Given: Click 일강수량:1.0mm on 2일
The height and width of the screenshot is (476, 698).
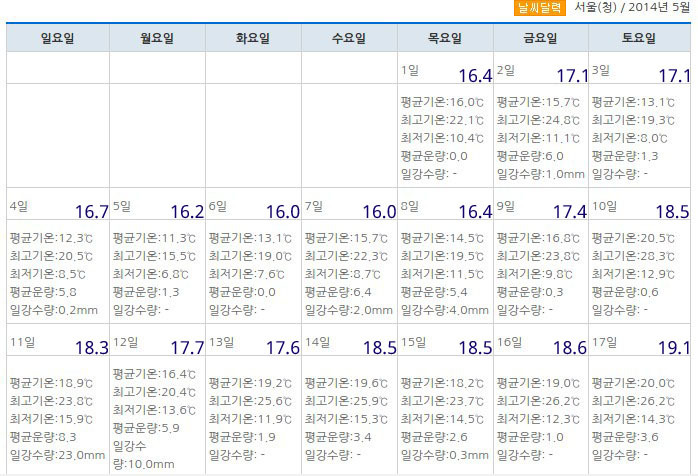Looking at the screenshot, I should click(x=541, y=174).
